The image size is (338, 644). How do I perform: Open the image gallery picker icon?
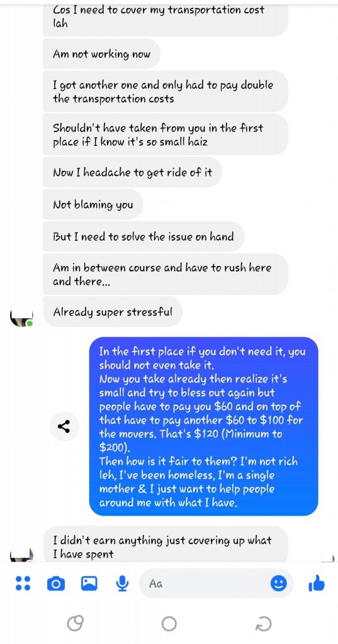click(x=89, y=583)
